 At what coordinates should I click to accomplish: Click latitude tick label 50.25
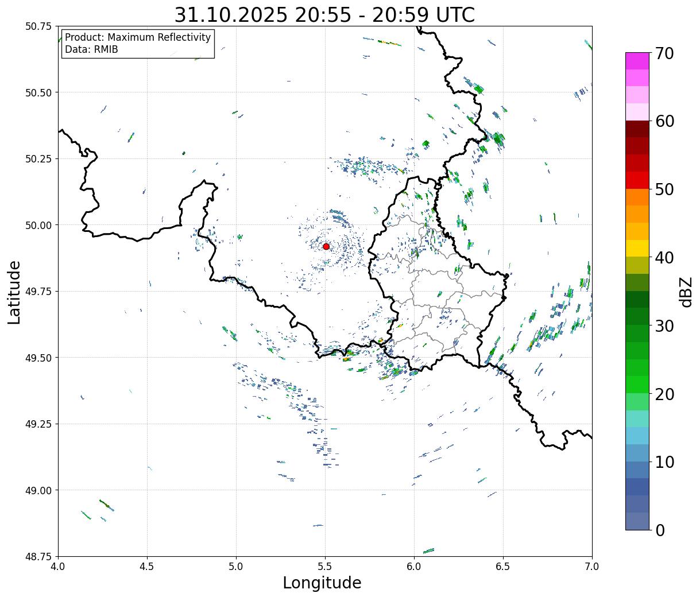(x=38, y=159)
